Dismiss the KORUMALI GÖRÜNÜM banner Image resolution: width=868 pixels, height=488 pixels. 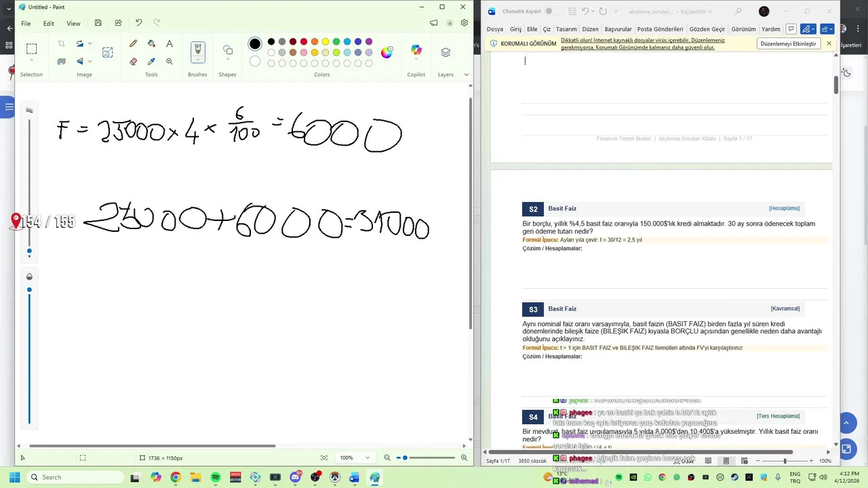829,43
